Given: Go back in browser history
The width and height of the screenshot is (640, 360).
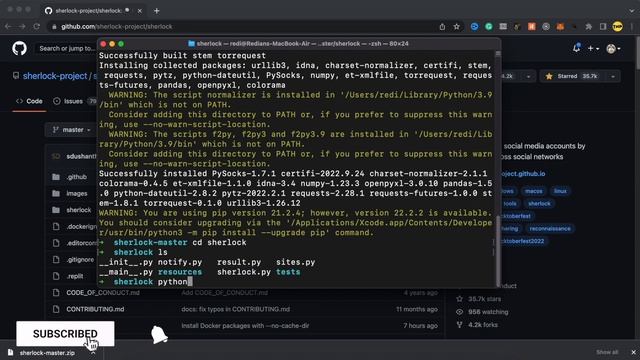Looking at the screenshot, I should click(x=8, y=27).
